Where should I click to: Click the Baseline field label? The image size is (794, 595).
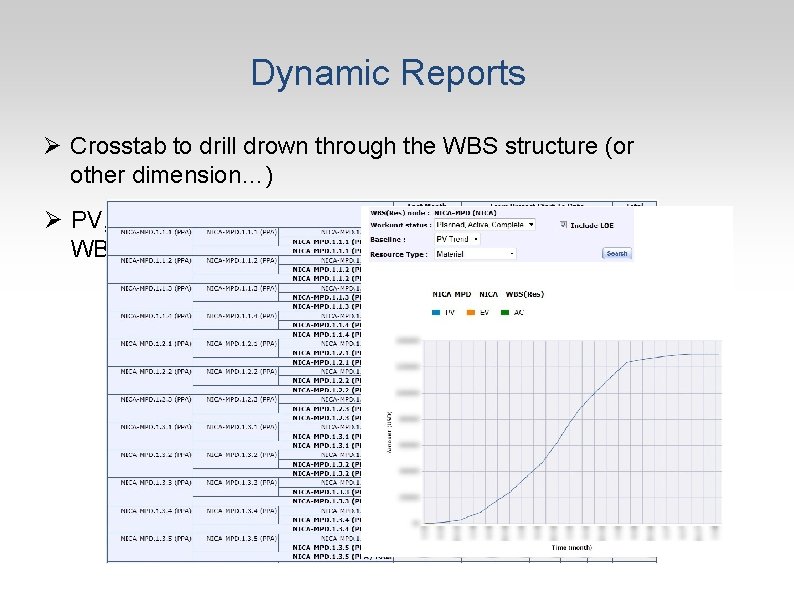tap(388, 240)
